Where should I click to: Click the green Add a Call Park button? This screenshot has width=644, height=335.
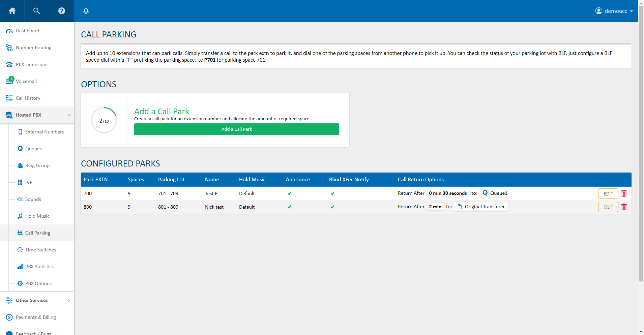[x=236, y=129]
